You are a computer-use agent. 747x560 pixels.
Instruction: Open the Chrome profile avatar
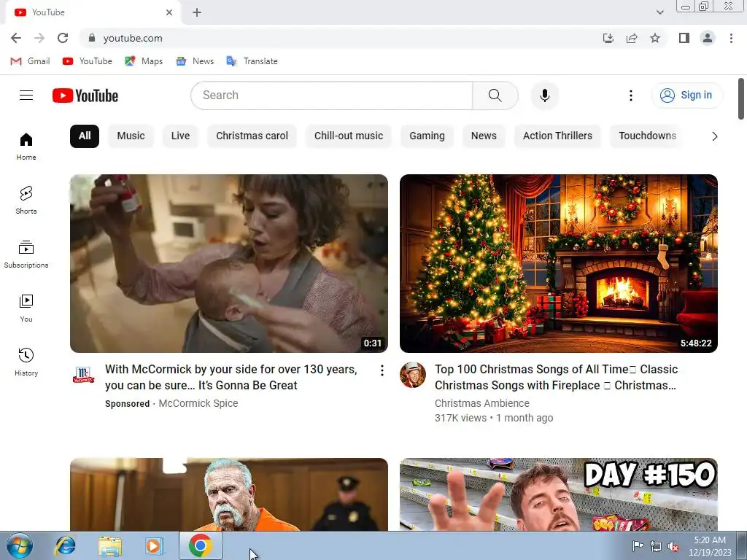[x=708, y=38]
